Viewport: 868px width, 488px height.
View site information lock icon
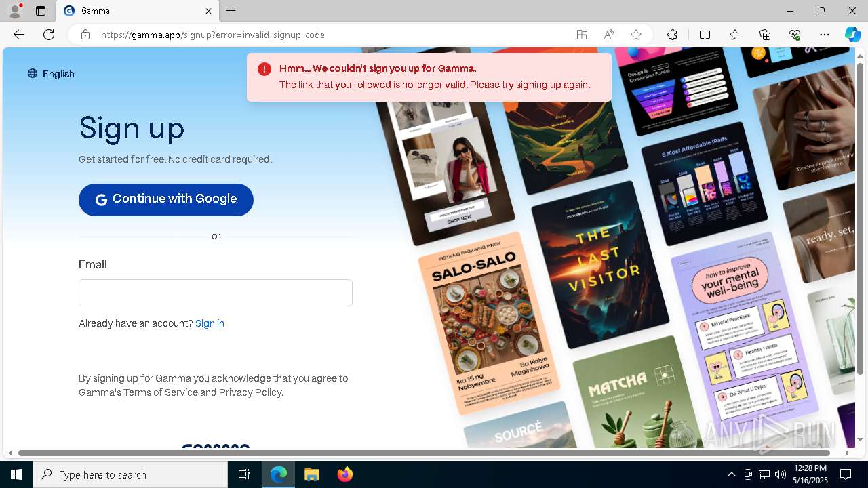point(85,35)
